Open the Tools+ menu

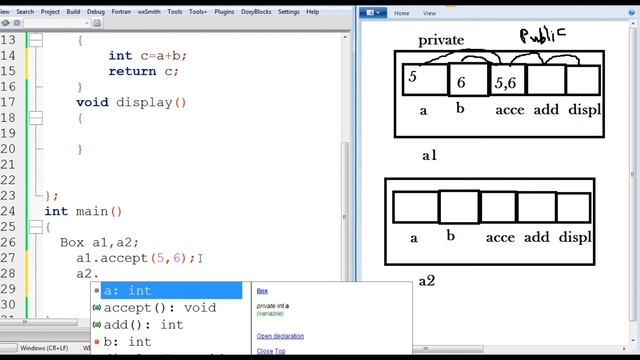point(198,12)
